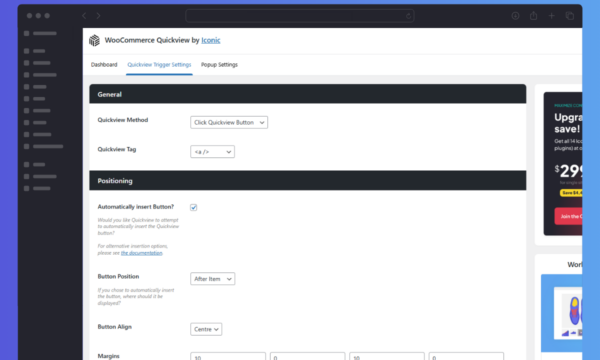Click the browser address bar
This screenshot has height=360, width=600.
(x=300, y=16)
